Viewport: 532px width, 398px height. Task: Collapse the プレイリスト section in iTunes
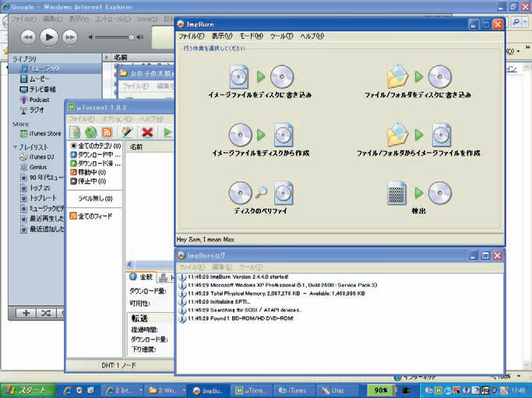pyautogui.click(x=16, y=147)
